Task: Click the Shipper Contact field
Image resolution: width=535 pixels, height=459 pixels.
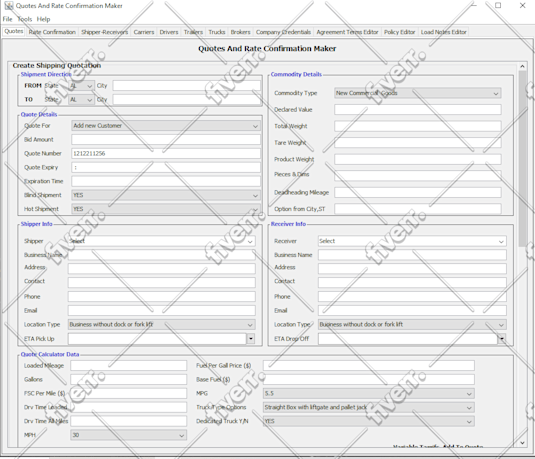Action: 161,283
